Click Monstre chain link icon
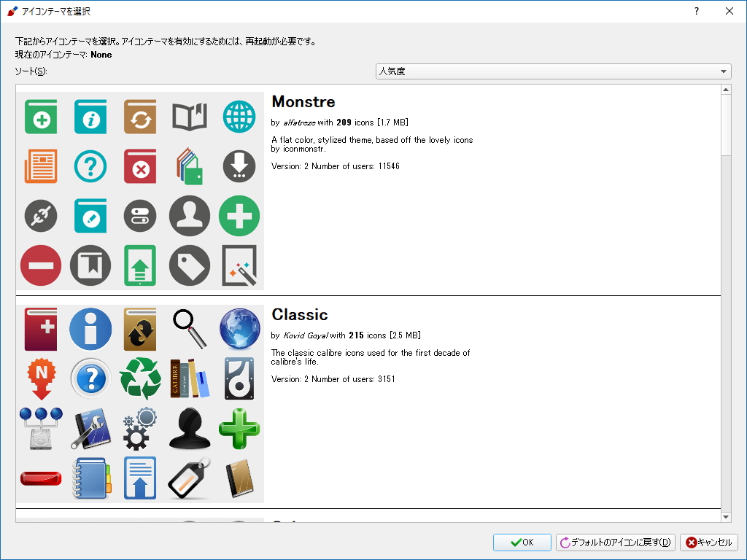 click(x=41, y=216)
